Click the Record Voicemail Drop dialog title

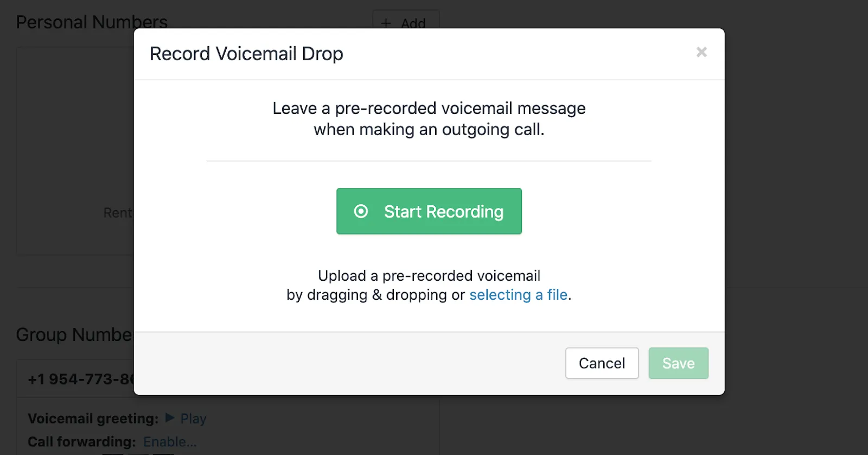coord(246,53)
